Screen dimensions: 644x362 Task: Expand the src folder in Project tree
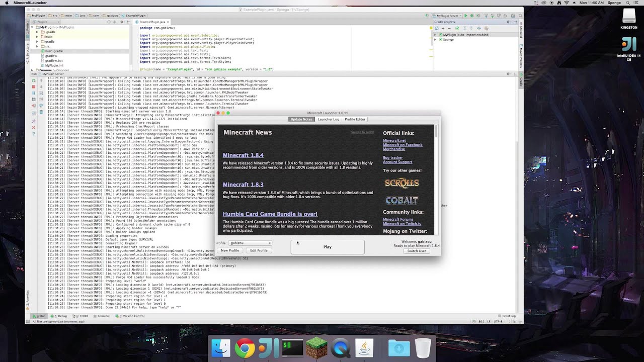point(37,46)
